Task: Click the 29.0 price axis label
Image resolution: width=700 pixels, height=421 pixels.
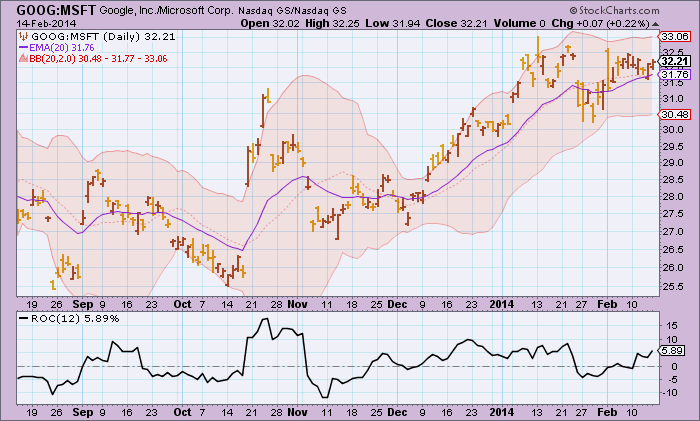Action: (673, 163)
